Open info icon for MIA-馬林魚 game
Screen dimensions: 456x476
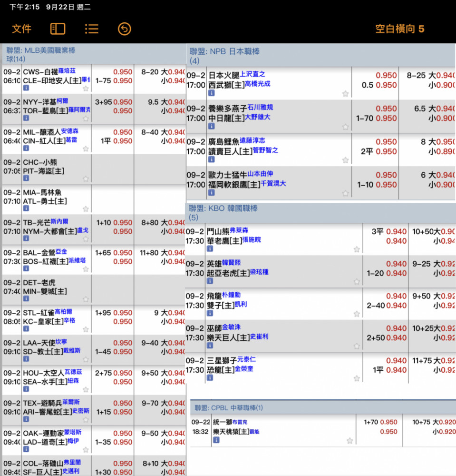pyautogui.click(x=26, y=208)
